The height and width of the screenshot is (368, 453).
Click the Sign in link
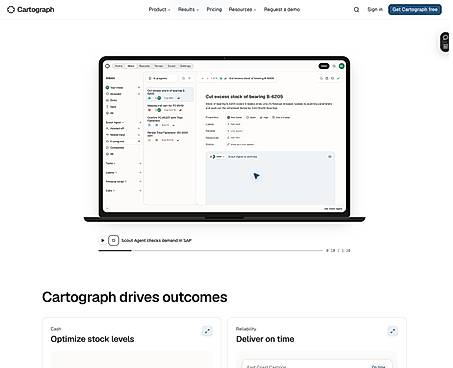coord(375,10)
